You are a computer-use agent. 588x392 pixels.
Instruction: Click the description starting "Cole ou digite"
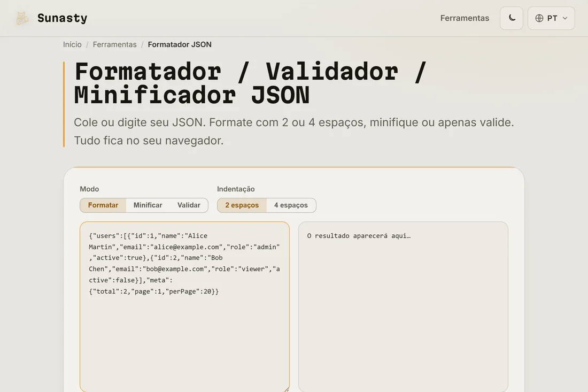click(293, 132)
